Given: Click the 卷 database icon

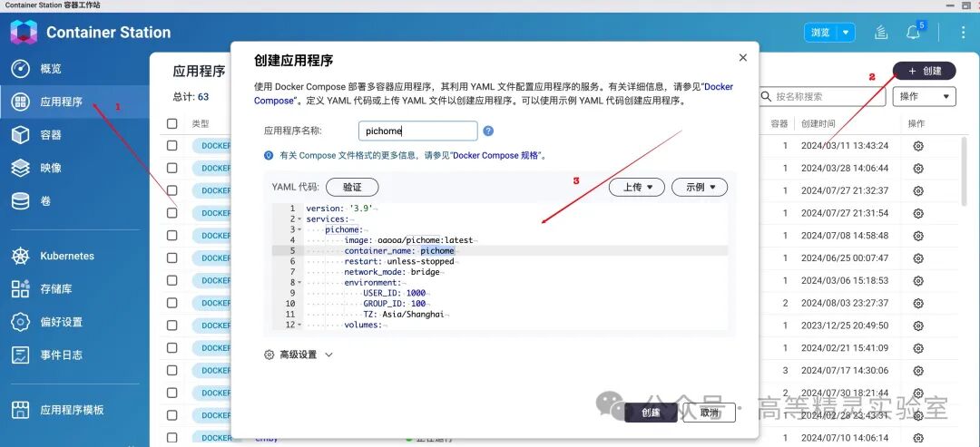Looking at the screenshot, I should 21,201.
